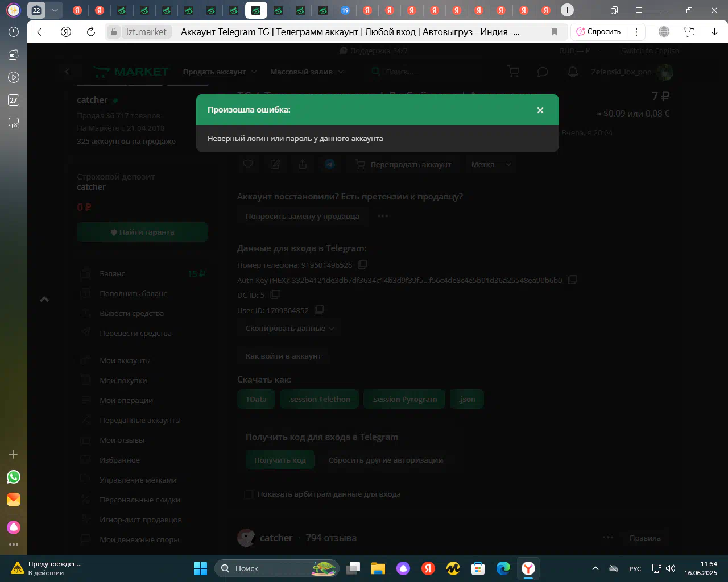728x582 pixels.
Task: Click the Спросить assistant button
Action: 598,32
